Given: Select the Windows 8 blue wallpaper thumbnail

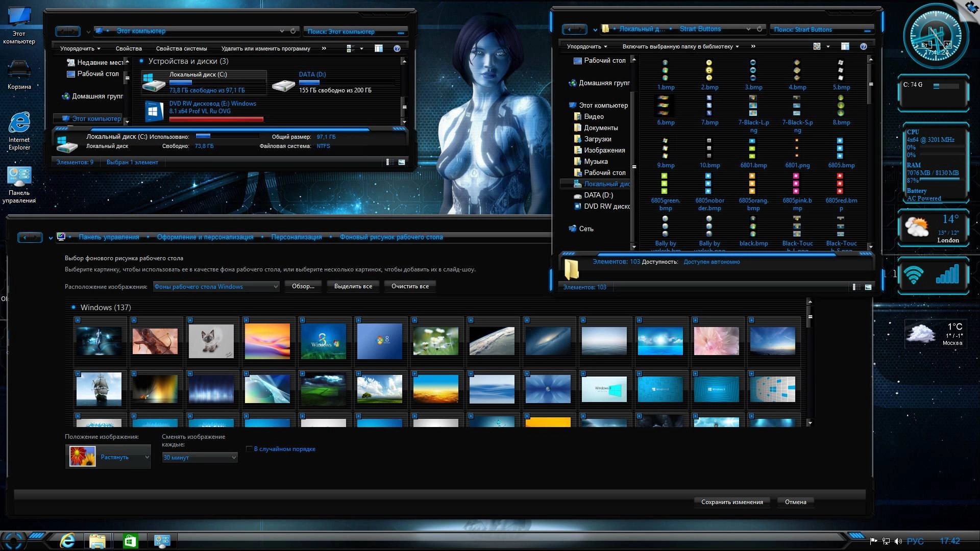Looking at the screenshot, I should (380, 341).
